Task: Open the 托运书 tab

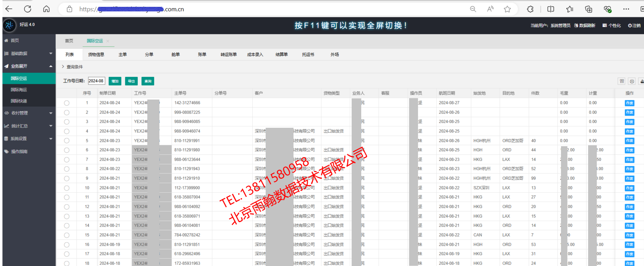Action: [308, 54]
